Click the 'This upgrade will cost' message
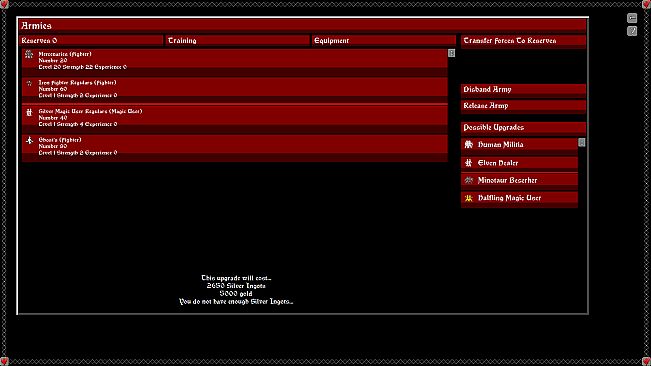The image size is (651, 366). (236, 278)
